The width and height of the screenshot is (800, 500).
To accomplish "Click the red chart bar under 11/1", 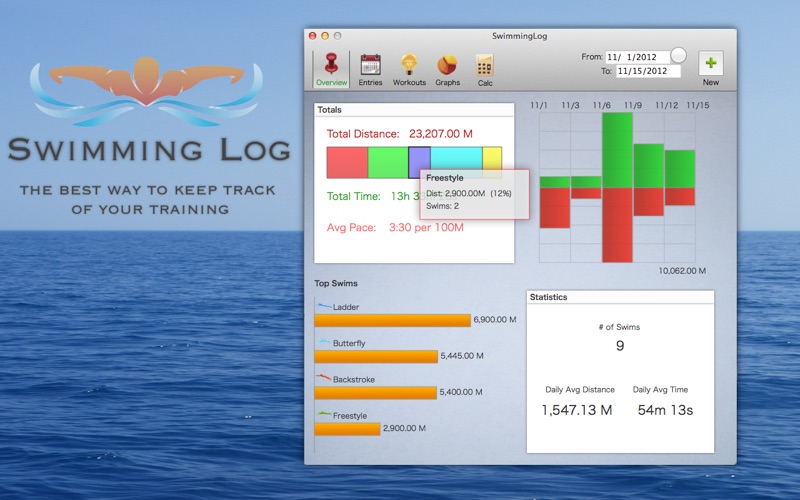I will tap(555, 208).
